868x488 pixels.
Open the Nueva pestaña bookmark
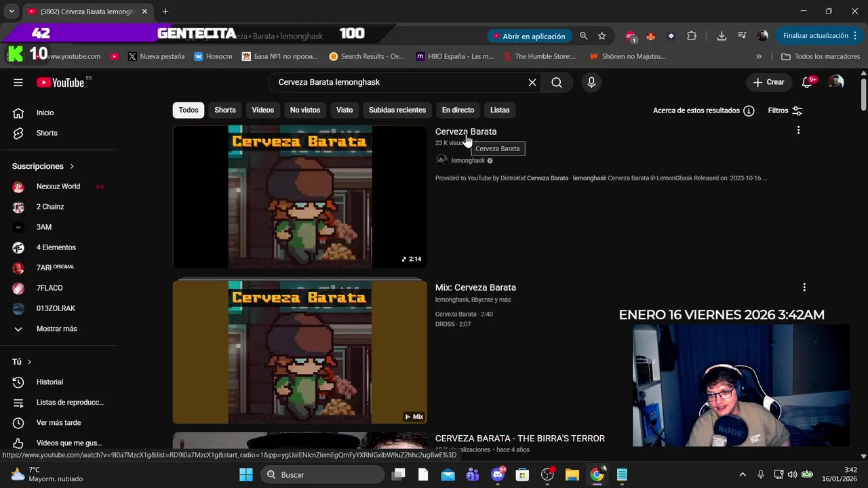[156, 56]
